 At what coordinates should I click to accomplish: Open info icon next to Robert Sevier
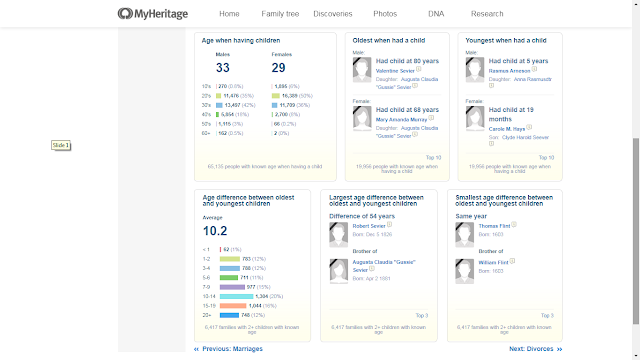click(389, 225)
